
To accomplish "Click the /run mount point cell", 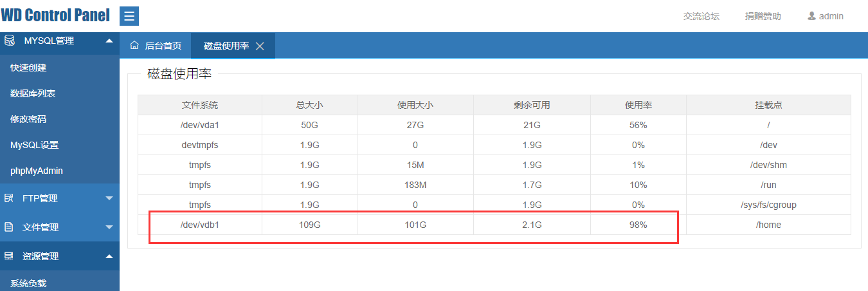I will tap(768, 185).
